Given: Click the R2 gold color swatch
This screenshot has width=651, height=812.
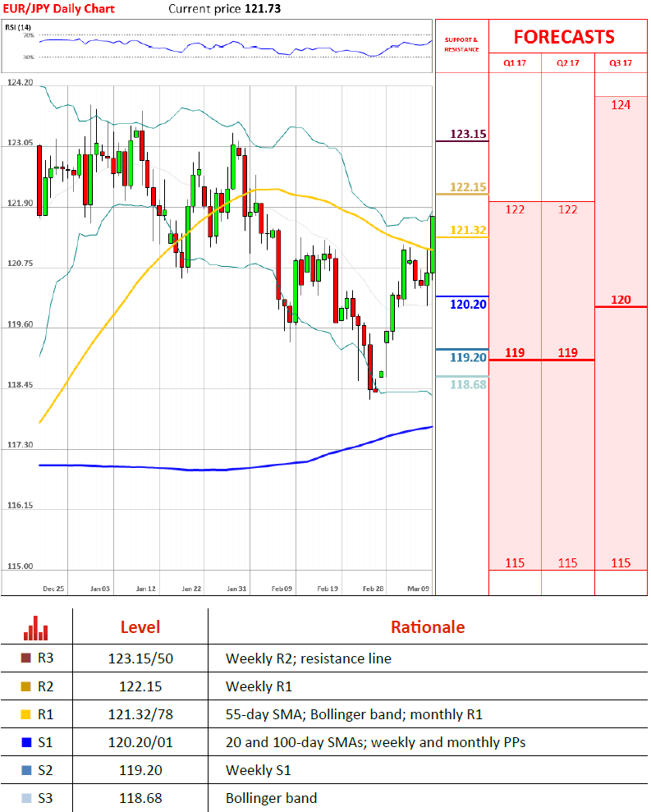Looking at the screenshot, I should pos(25,686).
